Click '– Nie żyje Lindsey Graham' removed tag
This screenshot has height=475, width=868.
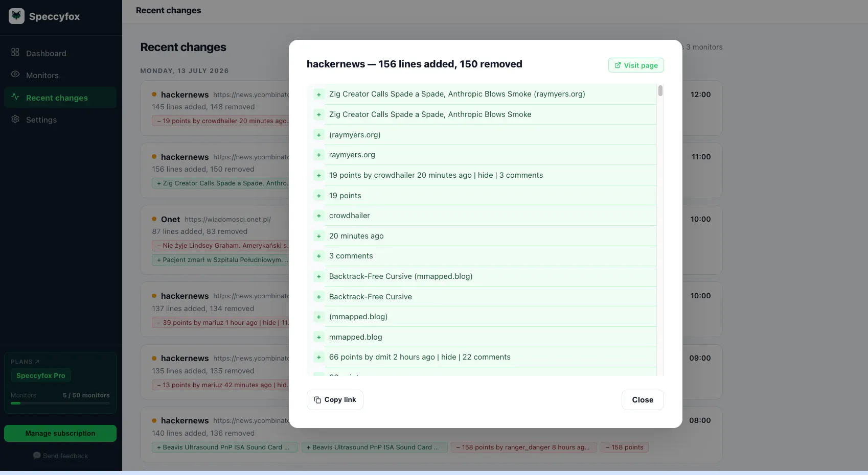click(221, 245)
